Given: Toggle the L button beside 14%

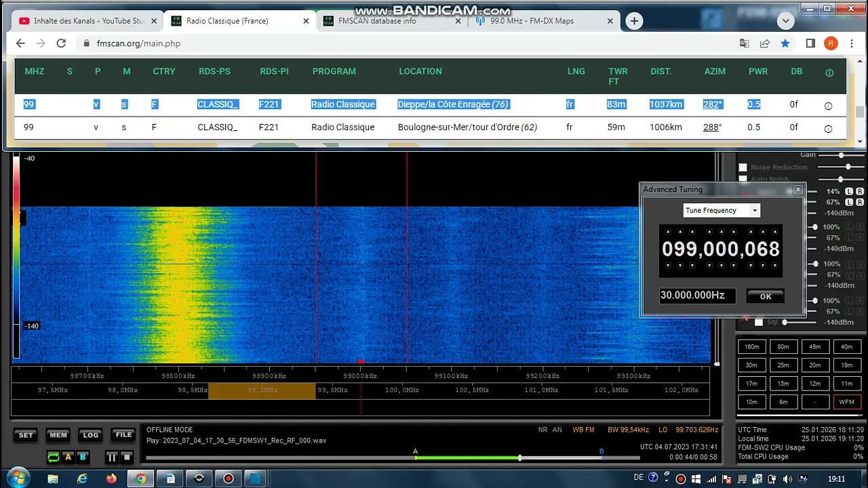Looking at the screenshot, I should (x=849, y=192).
